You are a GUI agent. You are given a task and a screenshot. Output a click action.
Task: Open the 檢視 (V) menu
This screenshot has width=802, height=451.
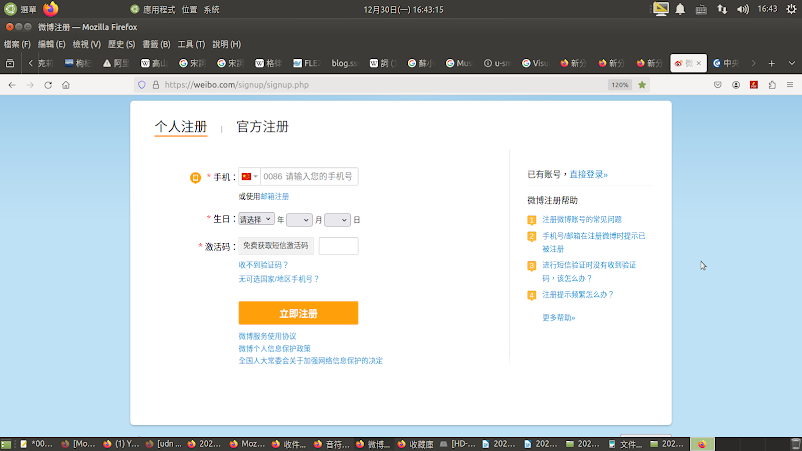coord(86,44)
